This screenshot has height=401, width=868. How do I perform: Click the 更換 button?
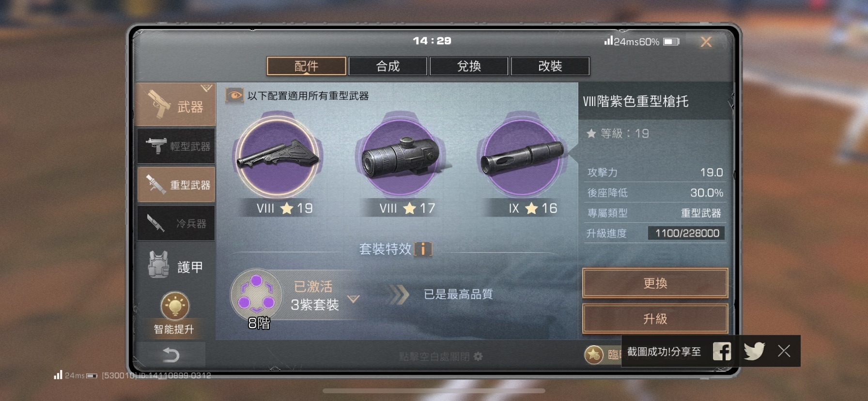click(x=655, y=283)
